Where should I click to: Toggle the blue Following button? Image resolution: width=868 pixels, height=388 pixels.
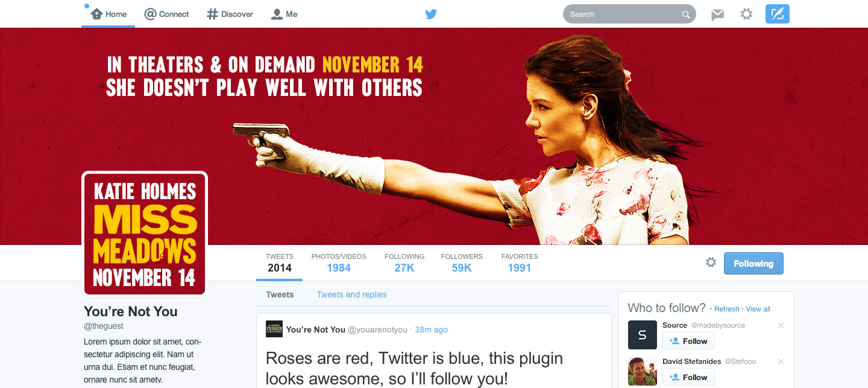click(x=753, y=264)
